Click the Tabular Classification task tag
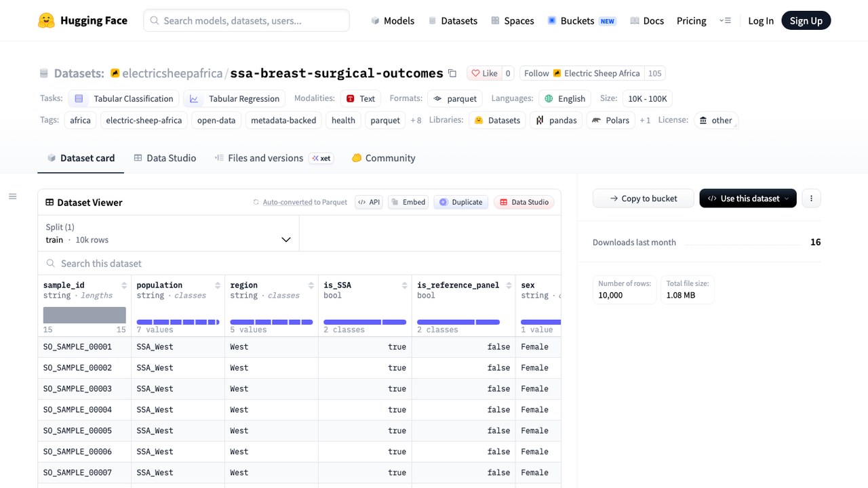The width and height of the screenshot is (868, 488). (x=123, y=99)
